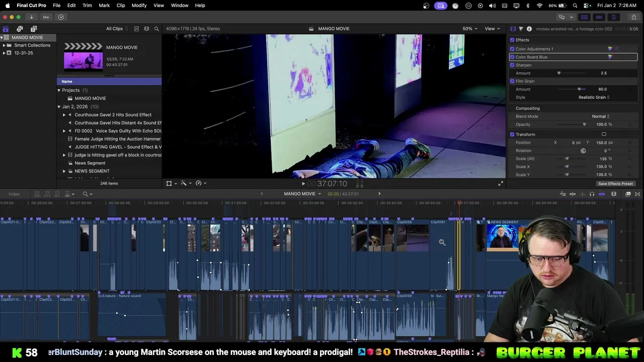This screenshot has width=644, height=362.
Task: Click the Name column header
Action: pos(109,81)
